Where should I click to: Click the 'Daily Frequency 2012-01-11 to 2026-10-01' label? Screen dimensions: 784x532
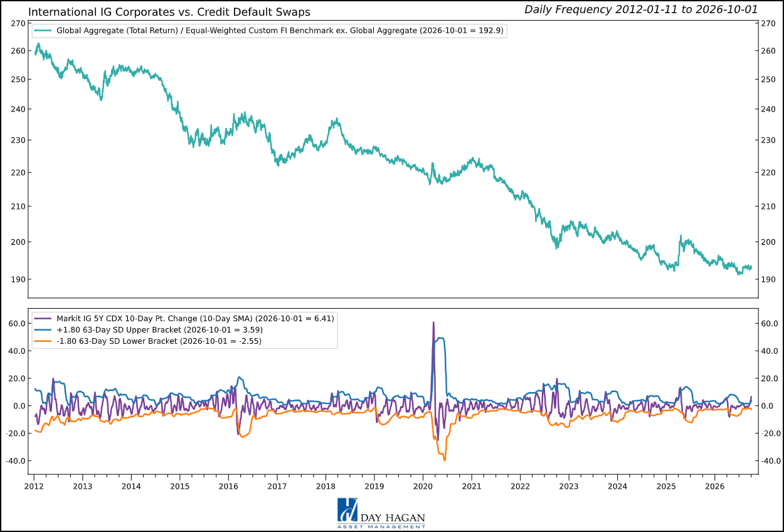tap(641, 9)
